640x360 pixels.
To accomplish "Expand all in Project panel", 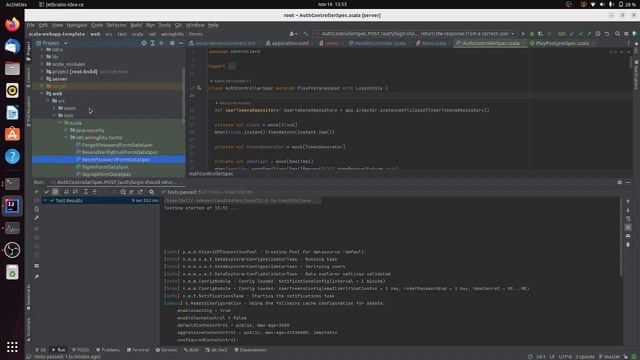I will [x=153, y=43].
